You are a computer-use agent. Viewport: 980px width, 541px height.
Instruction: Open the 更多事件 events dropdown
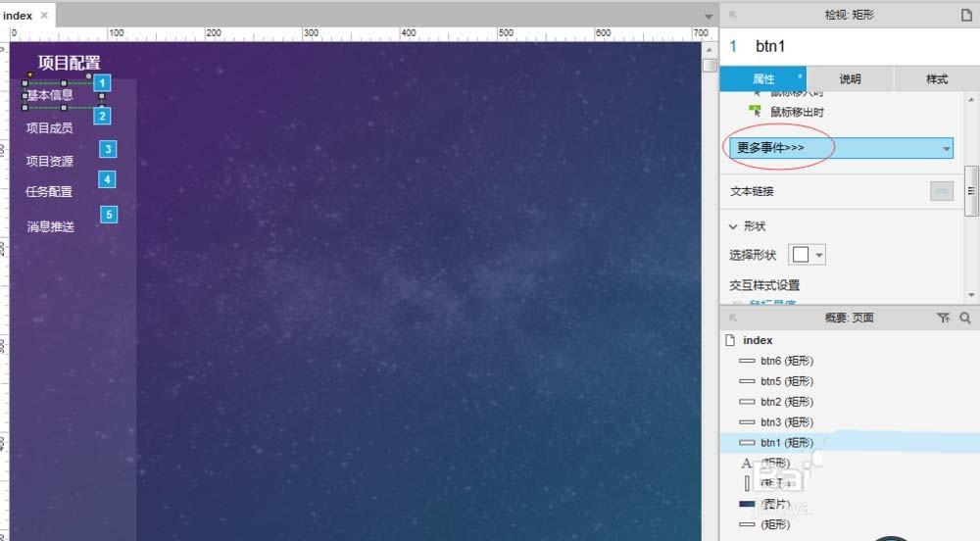841,148
